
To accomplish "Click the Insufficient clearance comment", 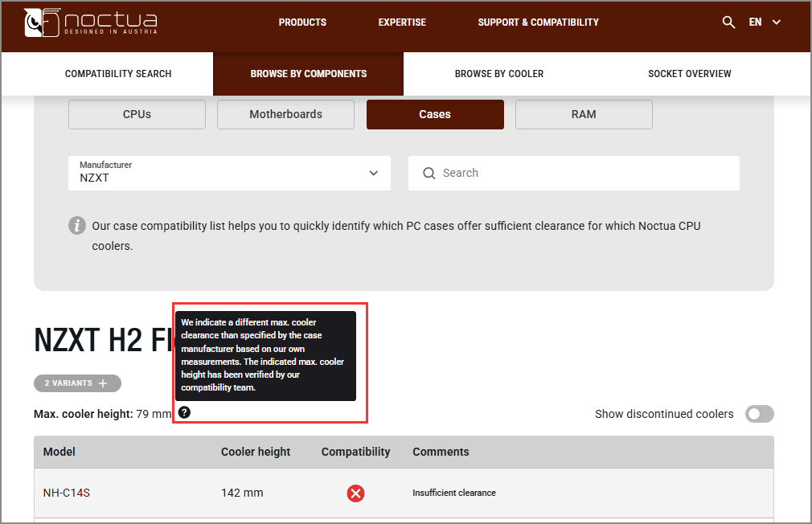I will tap(454, 493).
